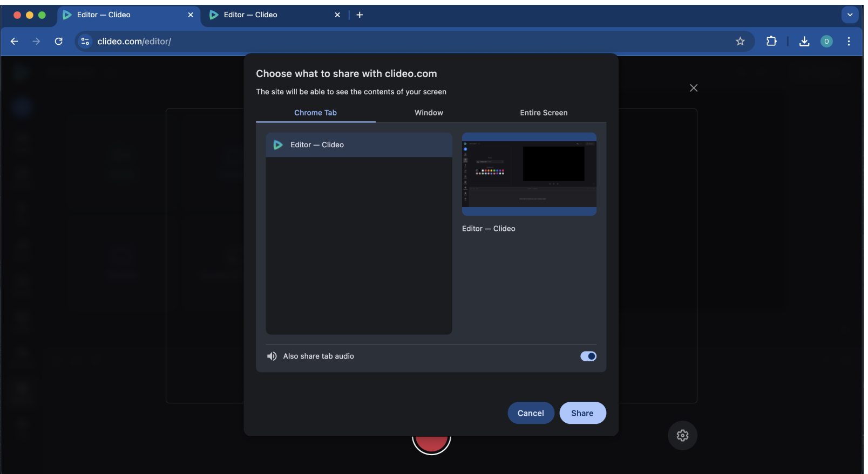Switch to the Chrome Tab sharing option

pyautogui.click(x=315, y=113)
